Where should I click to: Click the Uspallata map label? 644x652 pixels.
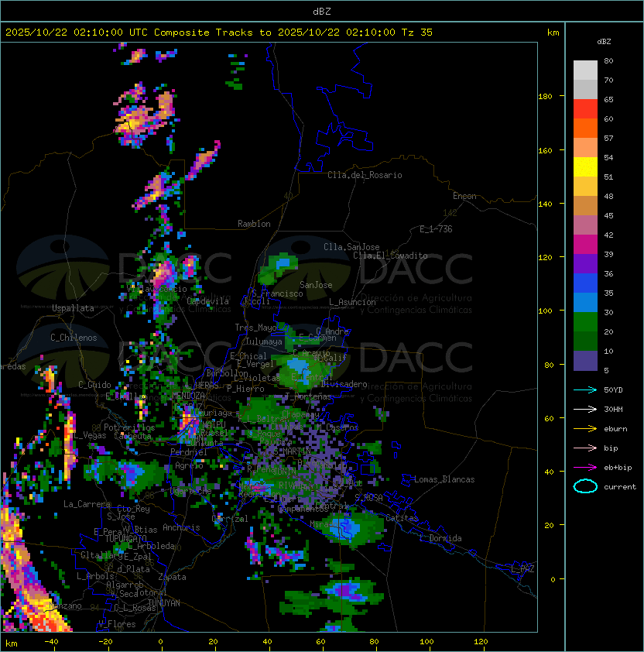pyautogui.click(x=74, y=308)
